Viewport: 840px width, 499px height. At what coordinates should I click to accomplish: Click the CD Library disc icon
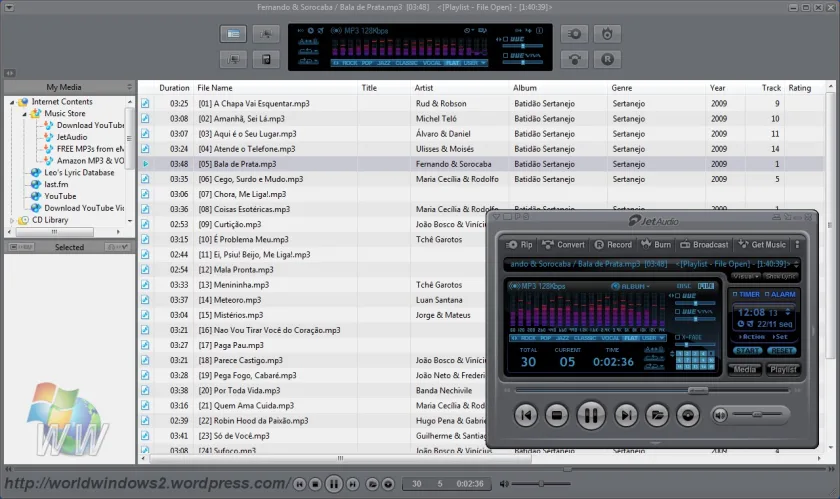(24, 220)
